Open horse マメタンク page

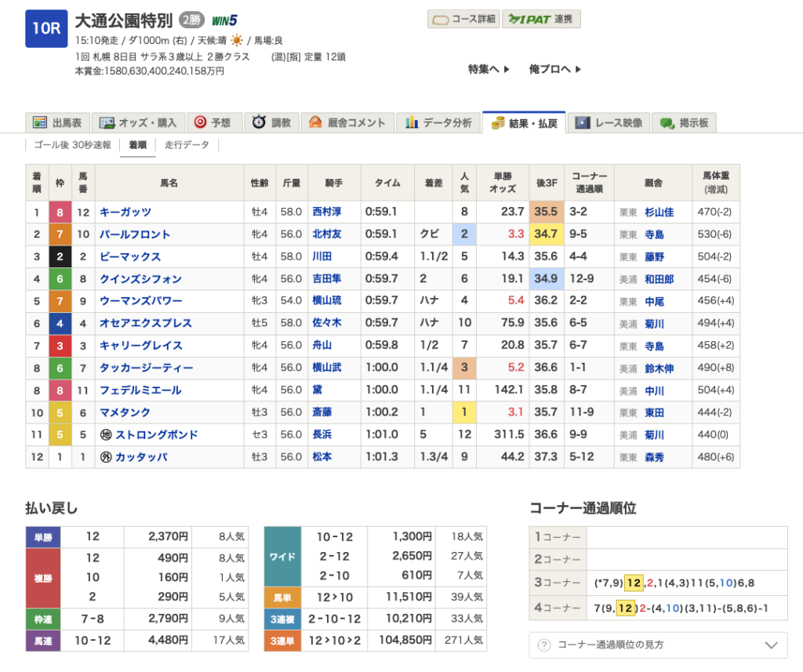point(125,412)
